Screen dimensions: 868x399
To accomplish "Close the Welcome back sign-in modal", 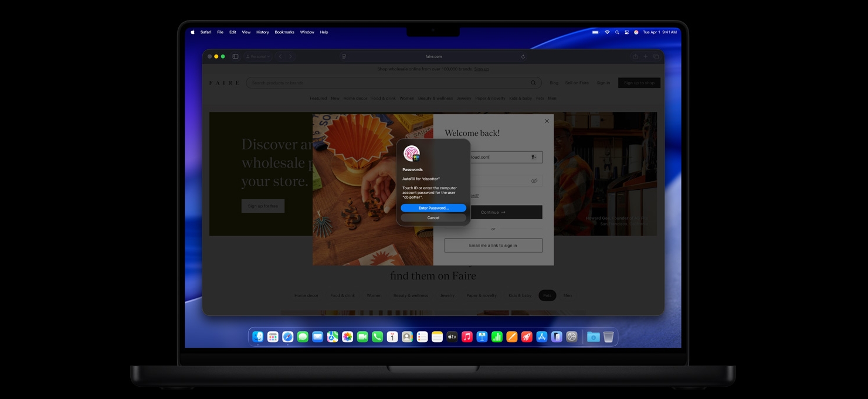I will 547,121.
